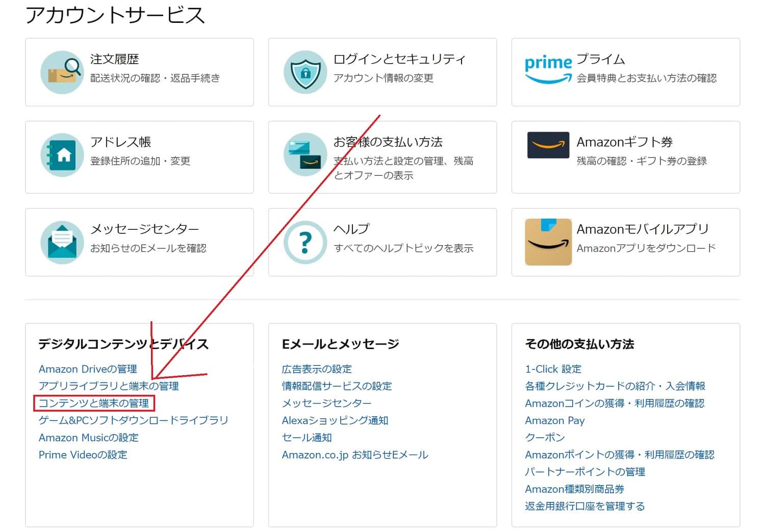Click 広告表示の設定 link
Viewport: 765px width, 532px height.
(x=317, y=369)
